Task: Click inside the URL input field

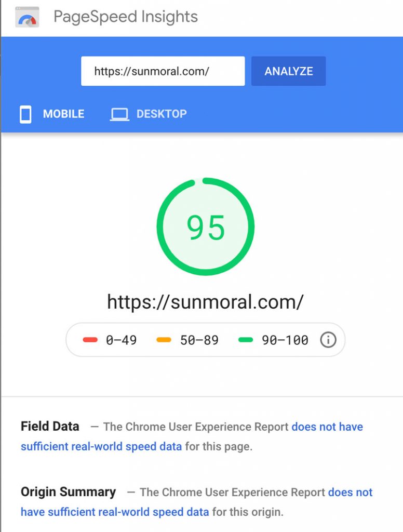Action: point(163,71)
